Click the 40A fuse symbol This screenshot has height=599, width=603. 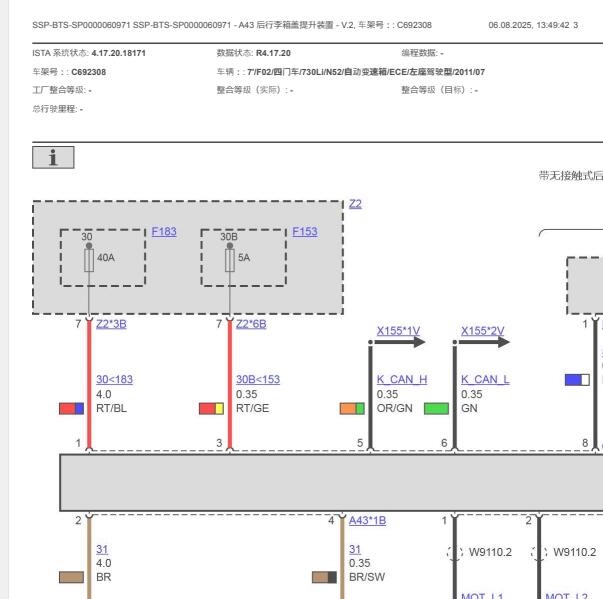tap(89, 260)
